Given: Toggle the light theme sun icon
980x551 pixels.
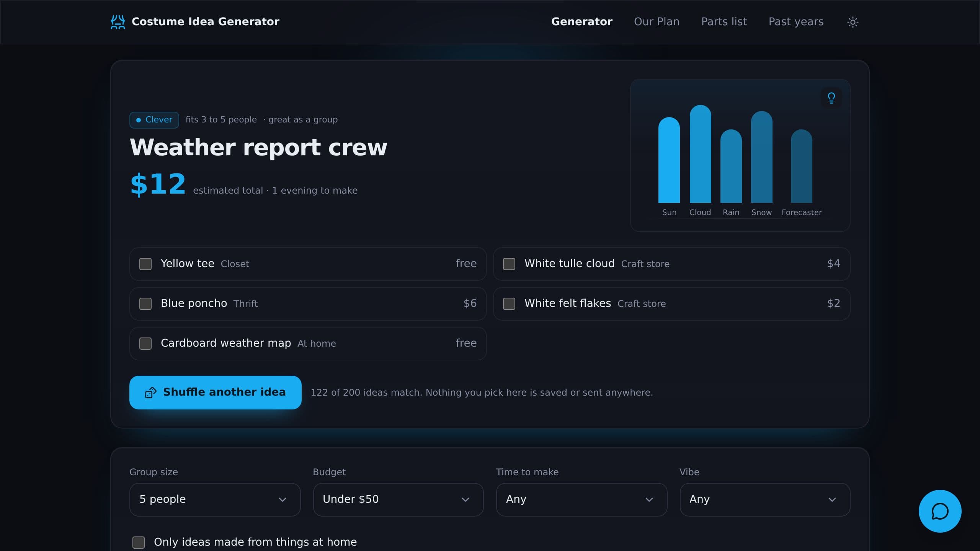Looking at the screenshot, I should tap(853, 22).
